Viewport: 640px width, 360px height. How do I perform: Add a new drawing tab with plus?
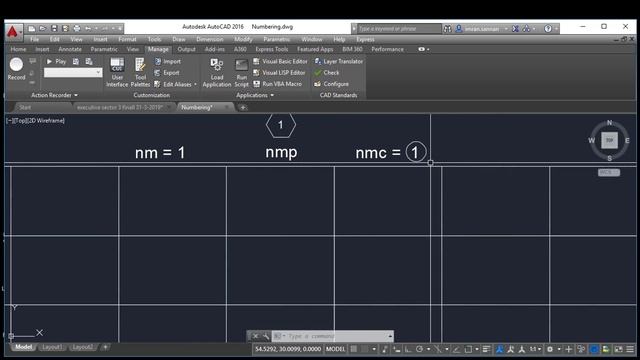pyautogui.click(x=243, y=107)
